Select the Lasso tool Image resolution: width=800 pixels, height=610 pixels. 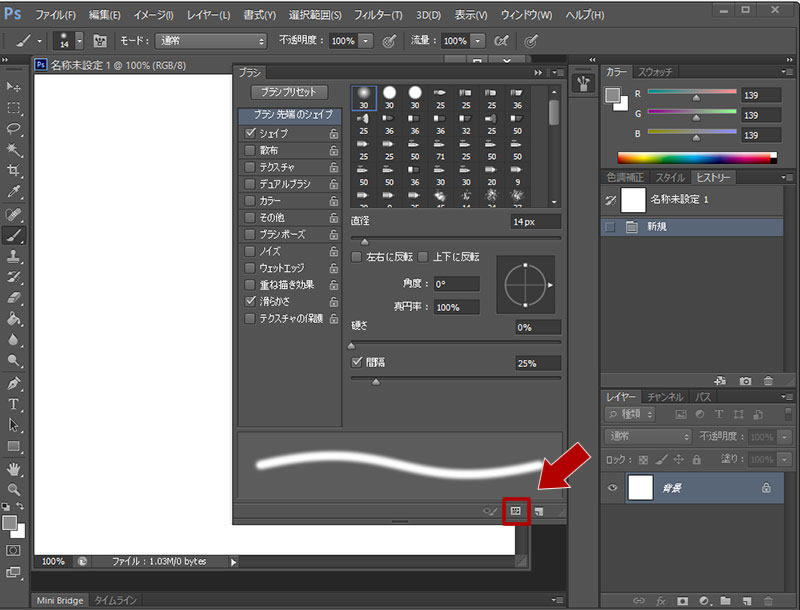(x=14, y=129)
